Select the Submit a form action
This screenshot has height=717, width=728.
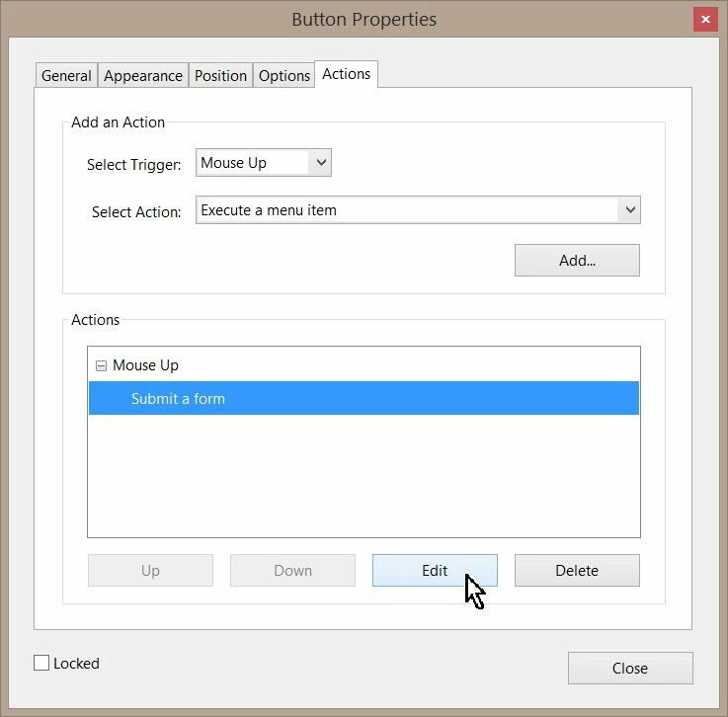coord(364,398)
